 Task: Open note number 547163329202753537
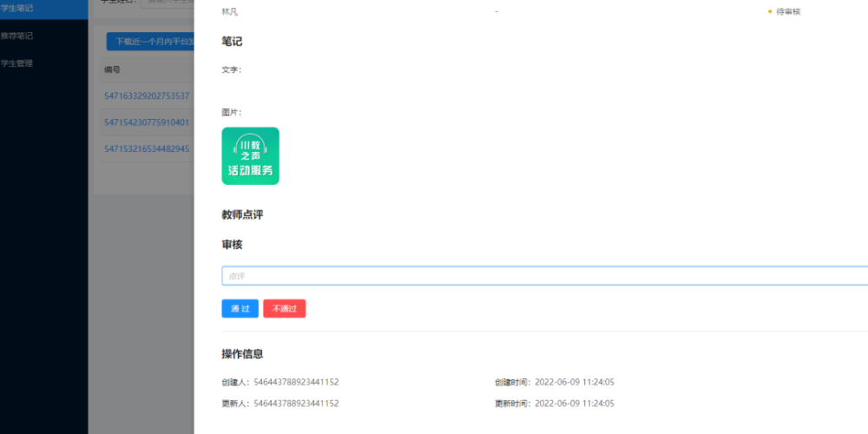click(x=147, y=95)
